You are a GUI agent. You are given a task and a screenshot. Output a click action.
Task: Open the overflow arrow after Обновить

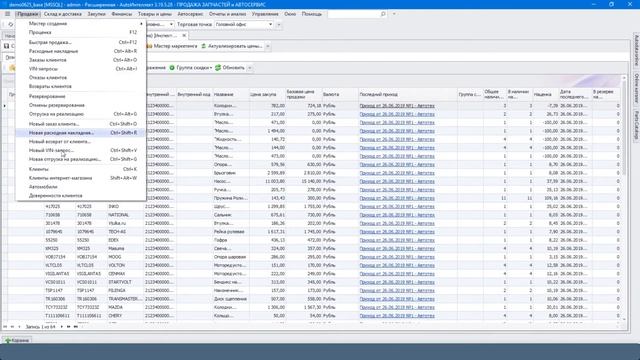coord(250,68)
